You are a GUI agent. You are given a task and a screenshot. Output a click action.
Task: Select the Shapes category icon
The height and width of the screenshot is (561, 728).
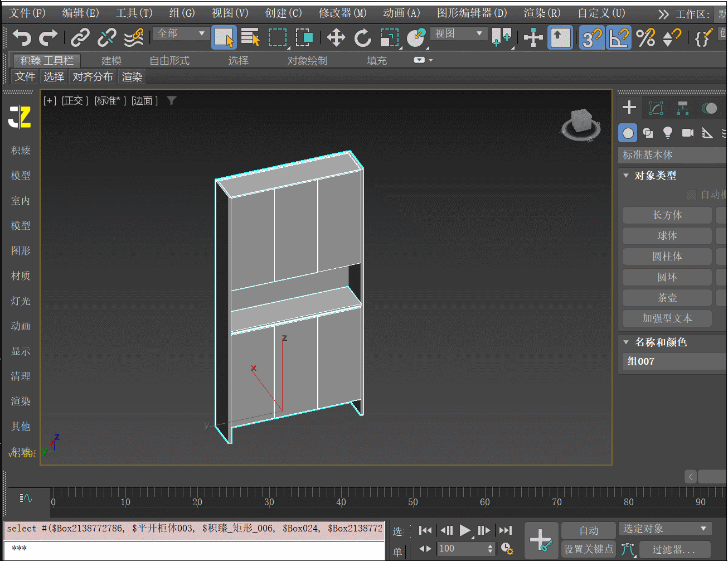(648, 133)
